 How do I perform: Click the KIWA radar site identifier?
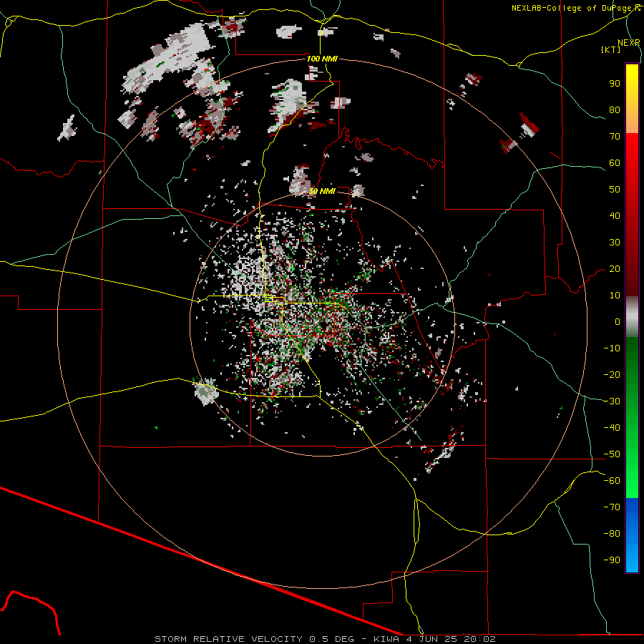click(x=386, y=639)
